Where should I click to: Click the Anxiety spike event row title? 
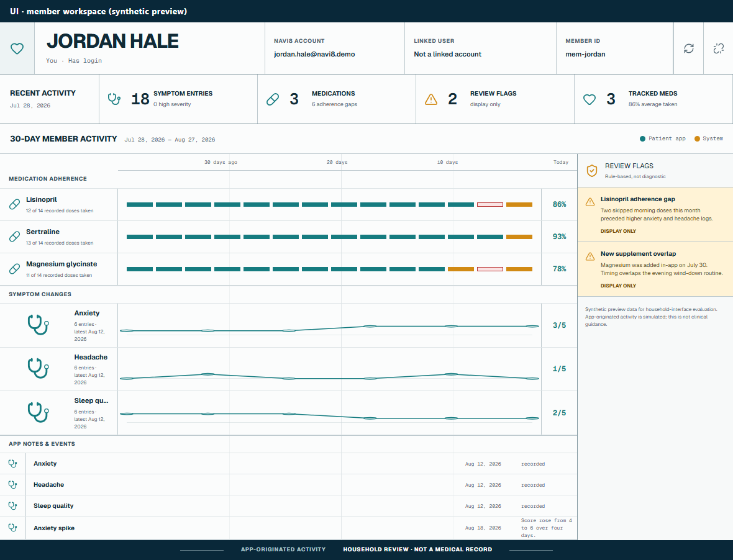point(54,528)
